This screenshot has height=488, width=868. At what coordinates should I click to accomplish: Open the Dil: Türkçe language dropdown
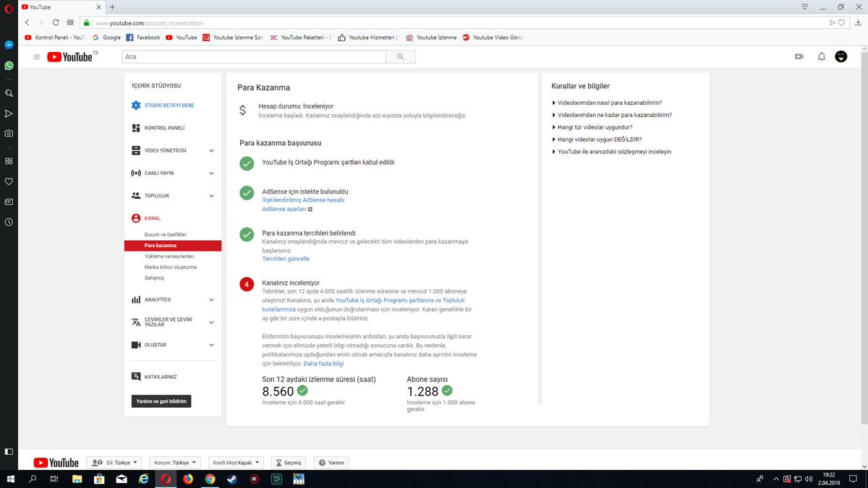click(x=114, y=463)
